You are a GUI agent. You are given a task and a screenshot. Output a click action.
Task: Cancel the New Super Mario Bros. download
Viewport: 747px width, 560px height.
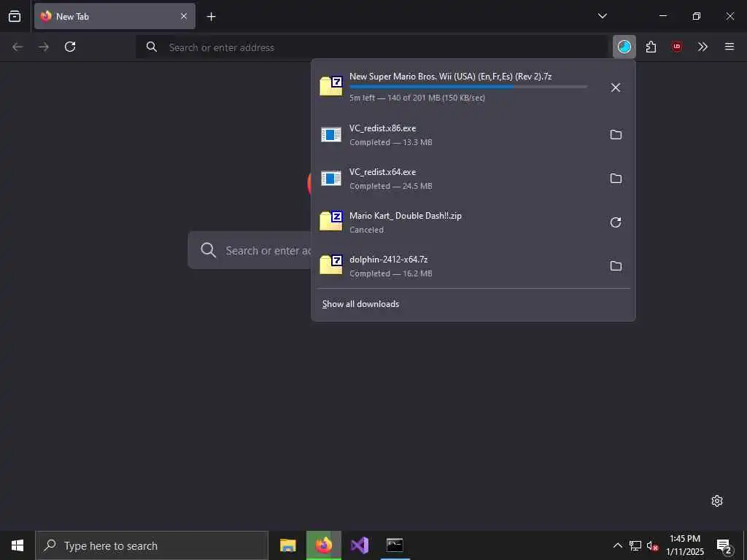tap(616, 87)
